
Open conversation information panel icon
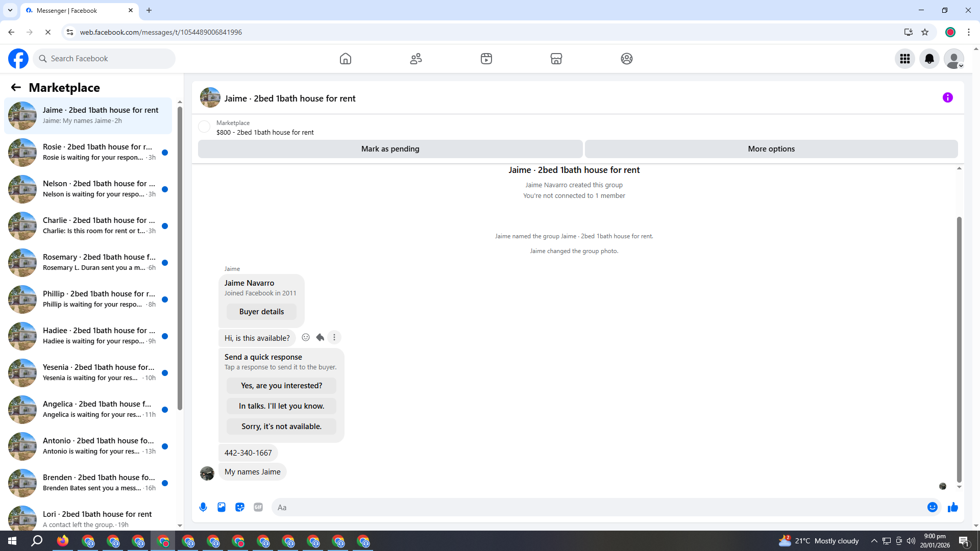[948, 97]
